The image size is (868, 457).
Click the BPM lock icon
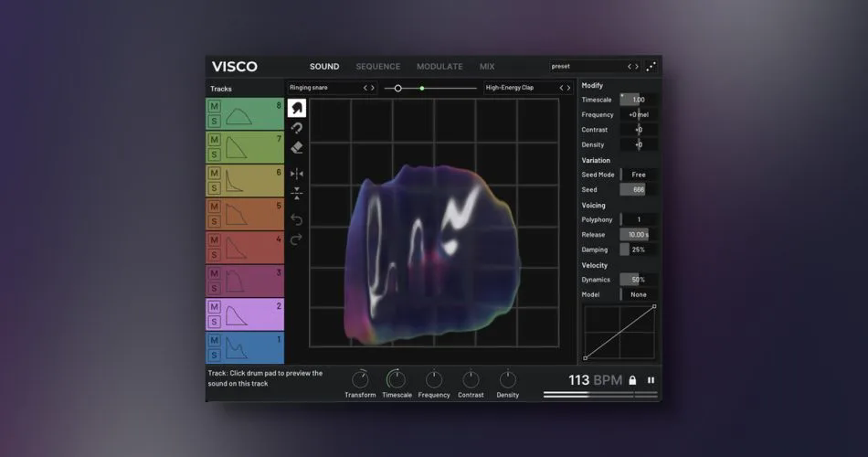click(x=632, y=380)
